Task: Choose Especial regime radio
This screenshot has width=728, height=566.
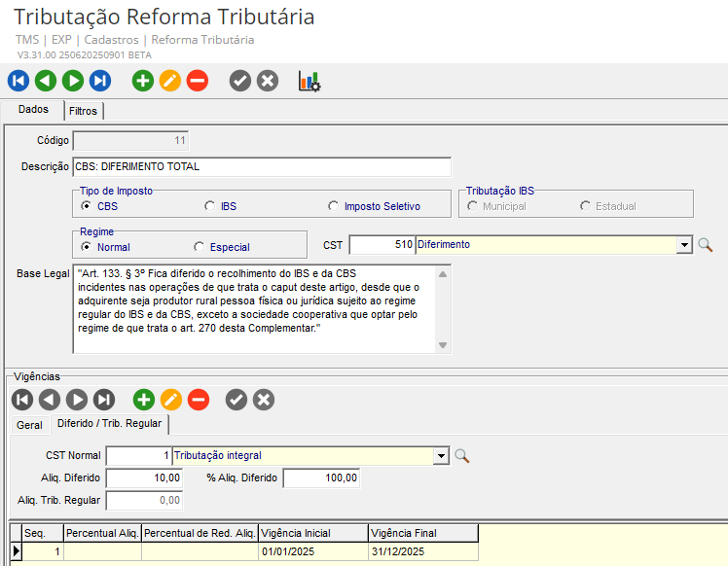Action: (200, 247)
